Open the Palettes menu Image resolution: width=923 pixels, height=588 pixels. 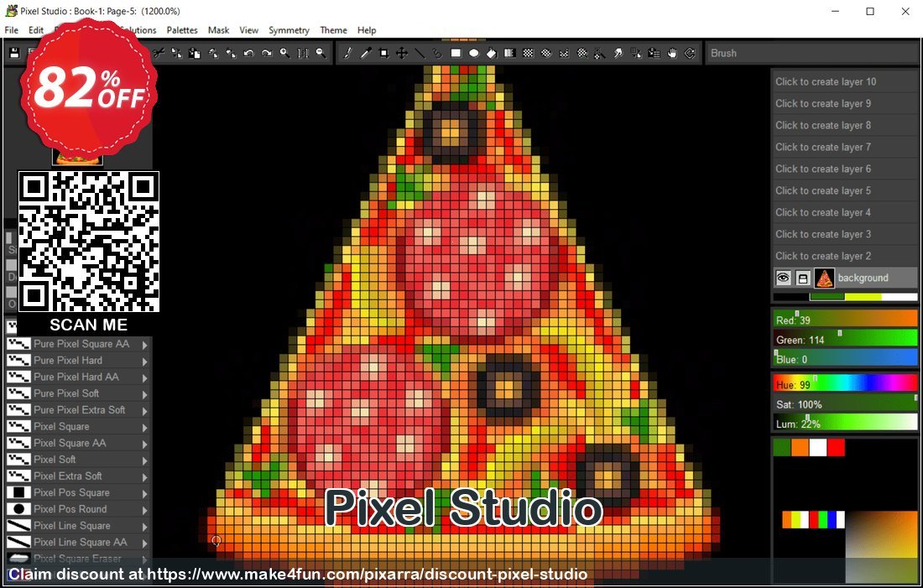click(182, 30)
